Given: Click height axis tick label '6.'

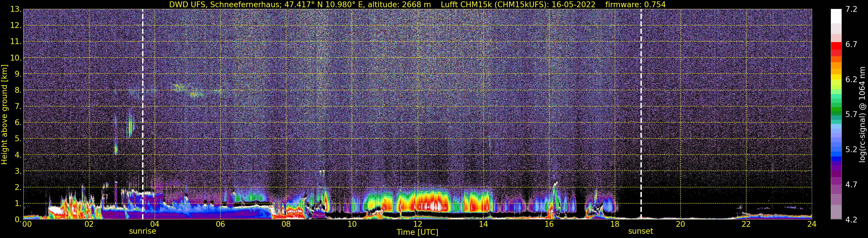Looking at the screenshot, I should [18, 122].
